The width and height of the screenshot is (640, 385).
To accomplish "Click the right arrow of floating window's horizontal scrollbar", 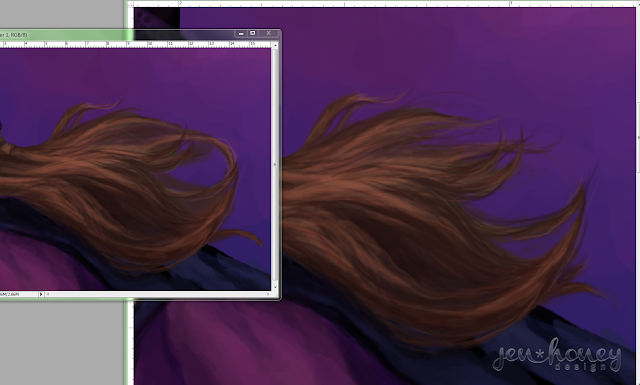I will point(268,294).
